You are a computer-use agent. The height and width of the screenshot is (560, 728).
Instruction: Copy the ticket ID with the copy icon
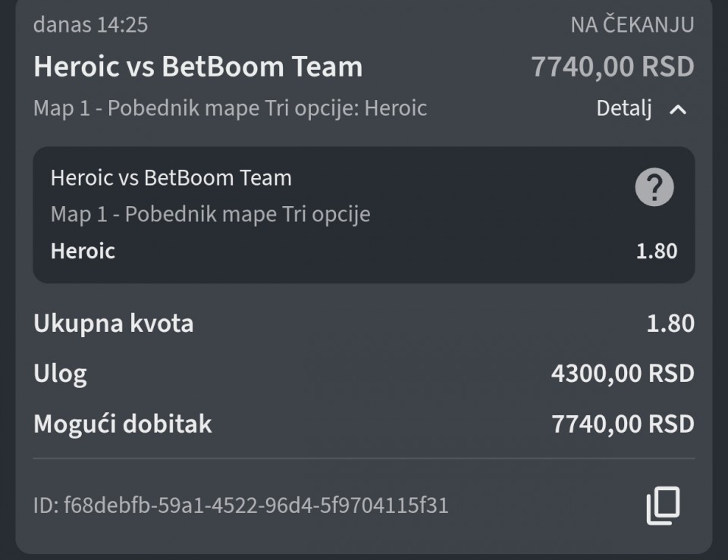[663, 505]
